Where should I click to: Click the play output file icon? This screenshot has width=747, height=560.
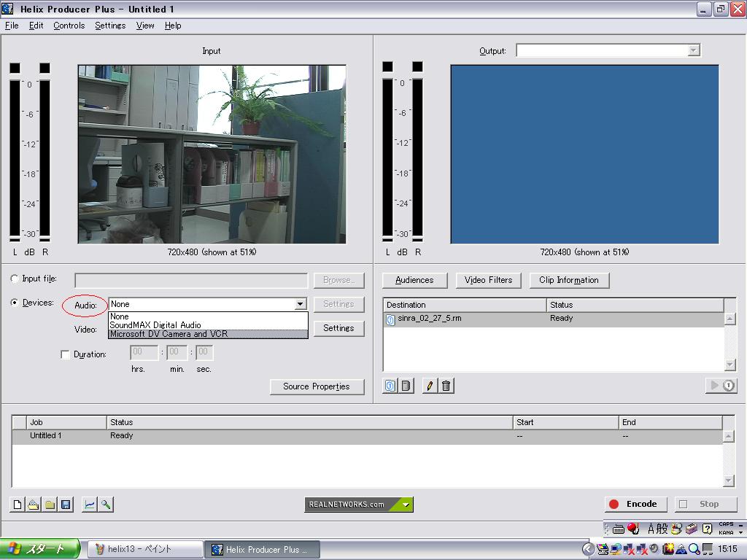tap(721, 385)
